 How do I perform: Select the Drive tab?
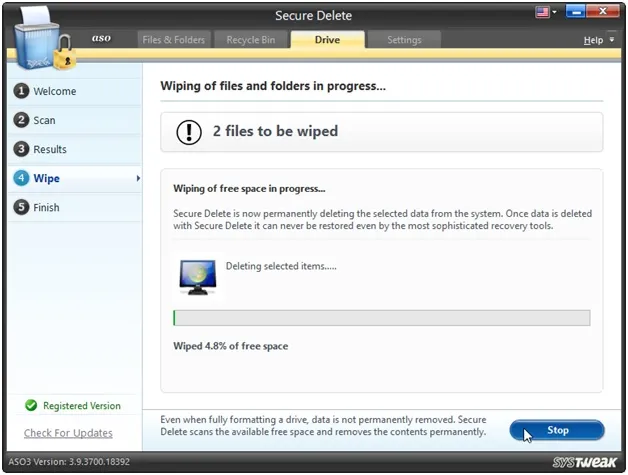click(328, 40)
